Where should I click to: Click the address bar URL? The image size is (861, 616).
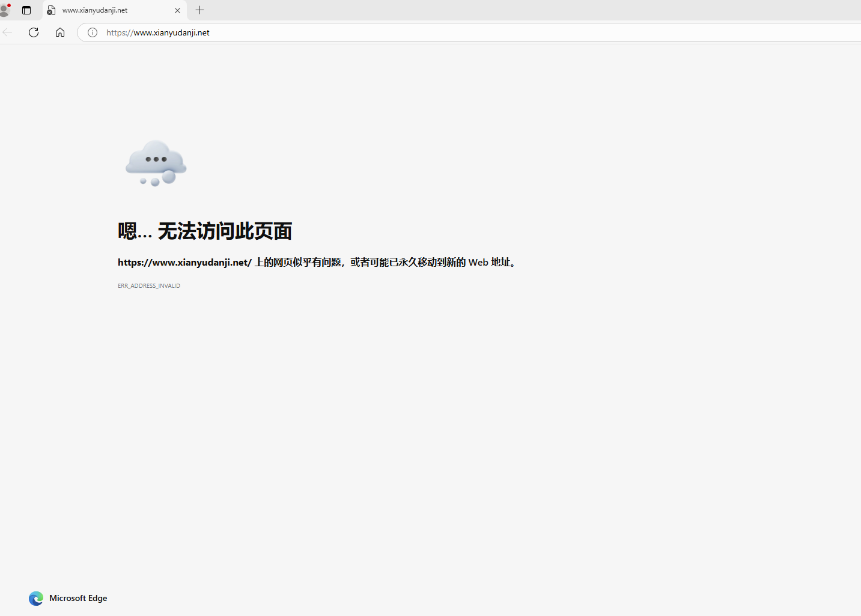[x=158, y=32]
